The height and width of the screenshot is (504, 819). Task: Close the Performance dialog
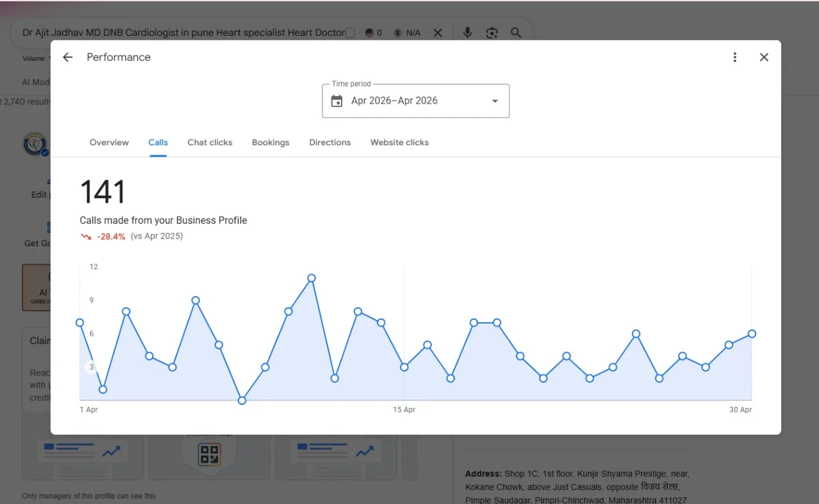tap(764, 58)
